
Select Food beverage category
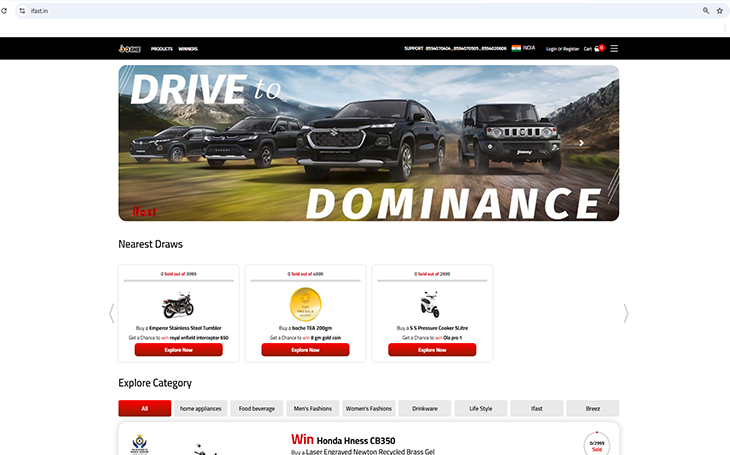(x=257, y=408)
